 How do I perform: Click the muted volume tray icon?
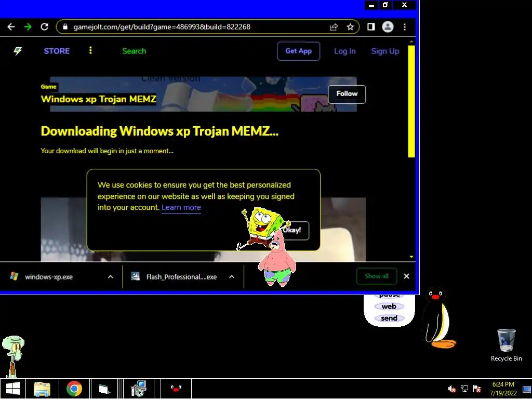coord(451,389)
